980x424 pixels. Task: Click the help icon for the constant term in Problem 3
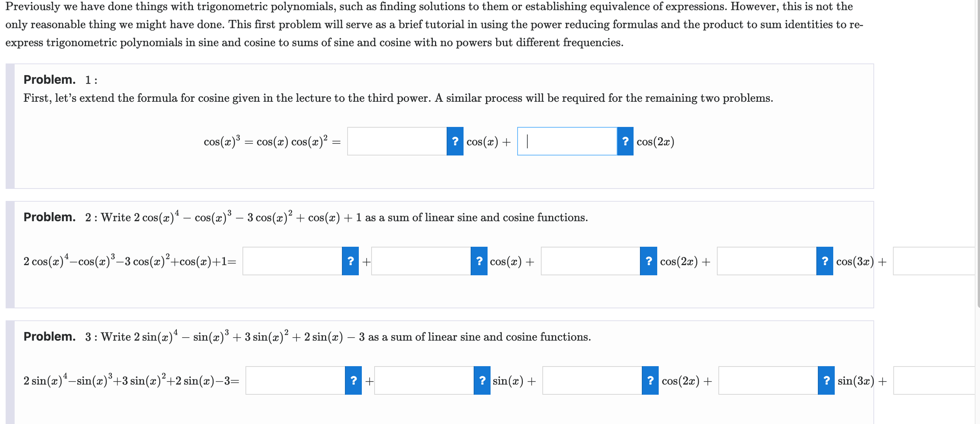tap(353, 380)
